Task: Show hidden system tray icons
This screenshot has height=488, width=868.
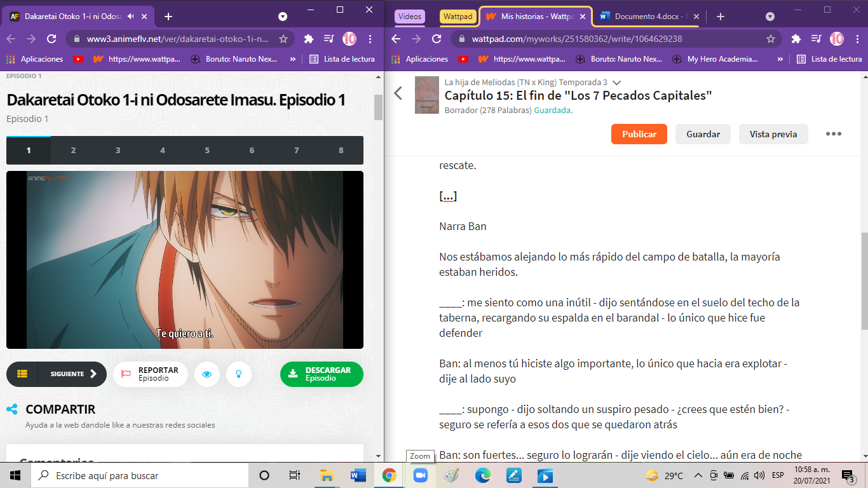Action: click(698, 475)
